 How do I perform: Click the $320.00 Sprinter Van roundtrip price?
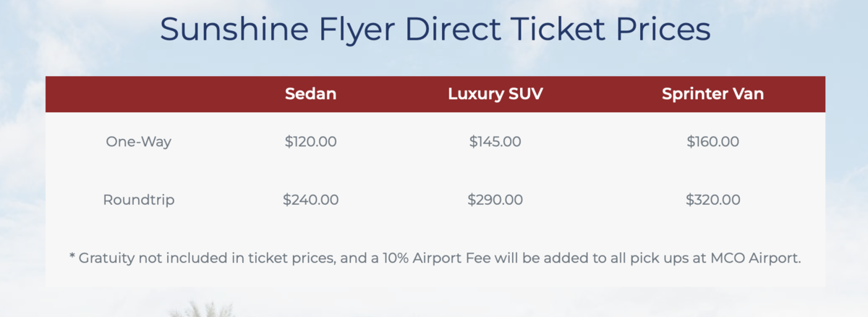712,200
